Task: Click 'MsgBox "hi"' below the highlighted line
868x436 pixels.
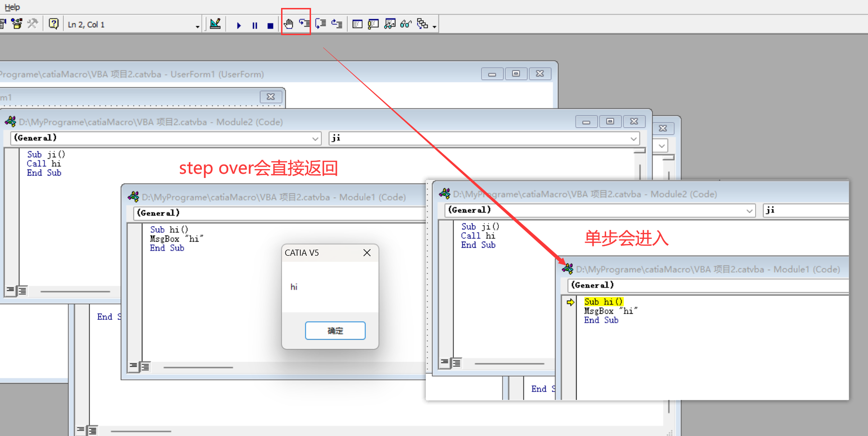Action: coord(611,311)
